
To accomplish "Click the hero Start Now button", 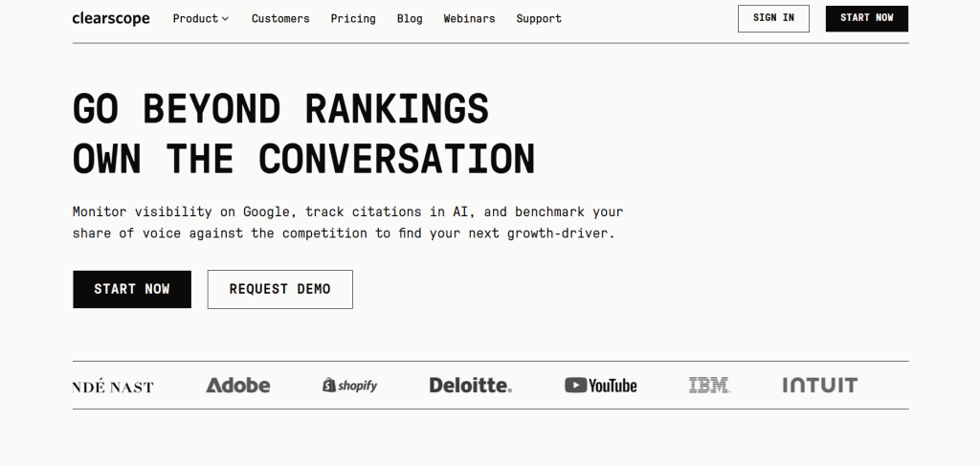I will (132, 289).
